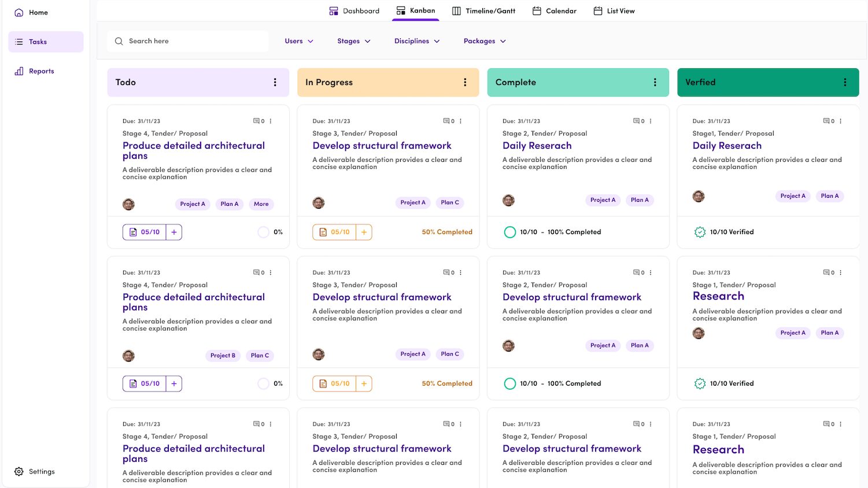Switch to the Calendar view tab
Image resolution: width=868 pixels, height=488 pixels.
point(554,11)
